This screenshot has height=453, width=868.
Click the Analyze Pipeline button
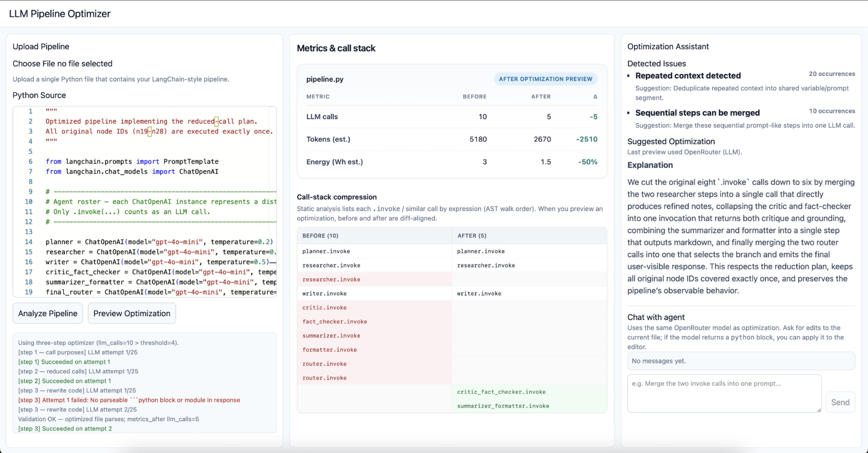tap(47, 313)
